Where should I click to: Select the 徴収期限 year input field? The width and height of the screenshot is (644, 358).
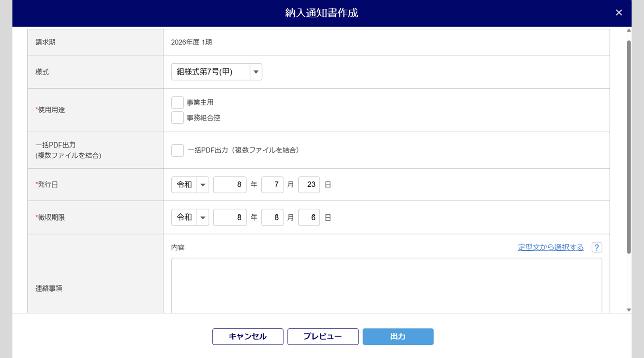click(x=230, y=218)
